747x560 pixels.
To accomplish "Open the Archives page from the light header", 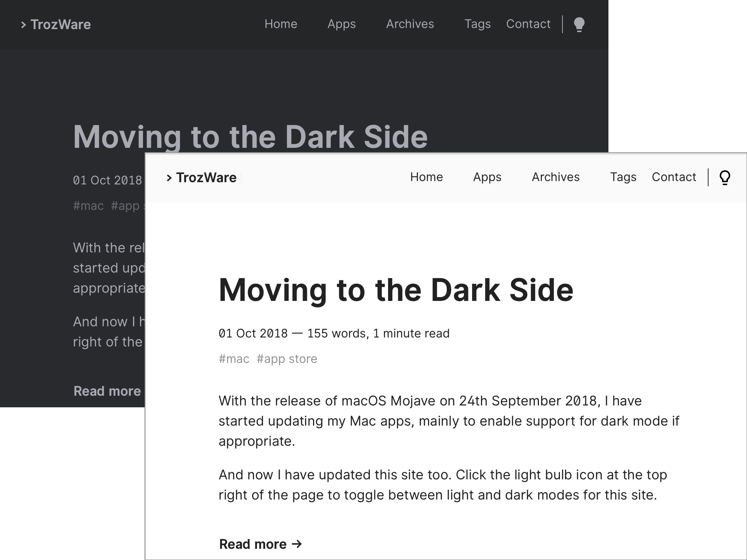I will pos(555,177).
